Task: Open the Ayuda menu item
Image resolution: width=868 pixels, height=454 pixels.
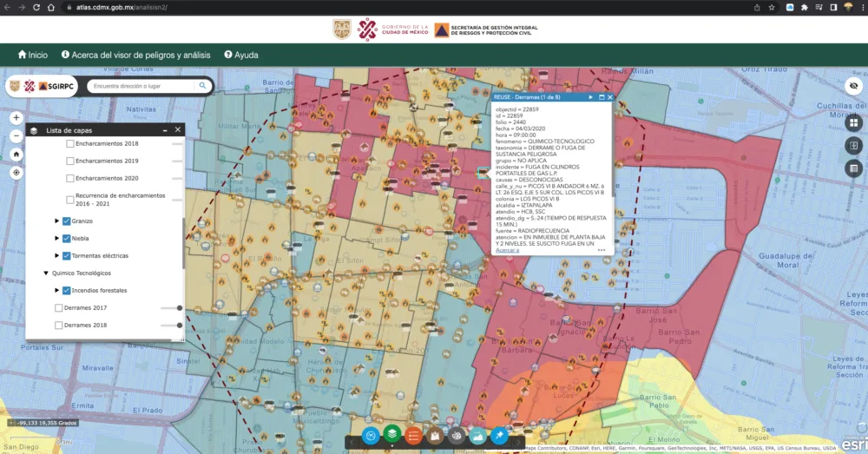Action: pyautogui.click(x=241, y=55)
